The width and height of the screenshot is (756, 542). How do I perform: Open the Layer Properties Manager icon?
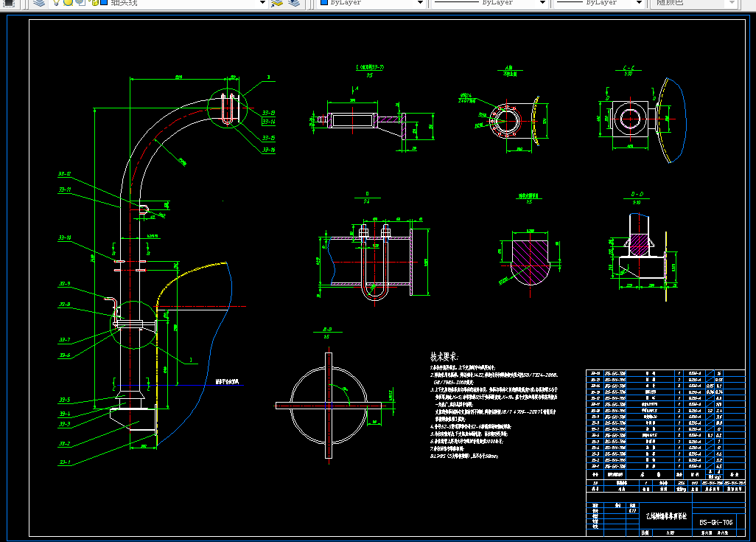tap(39, 2)
